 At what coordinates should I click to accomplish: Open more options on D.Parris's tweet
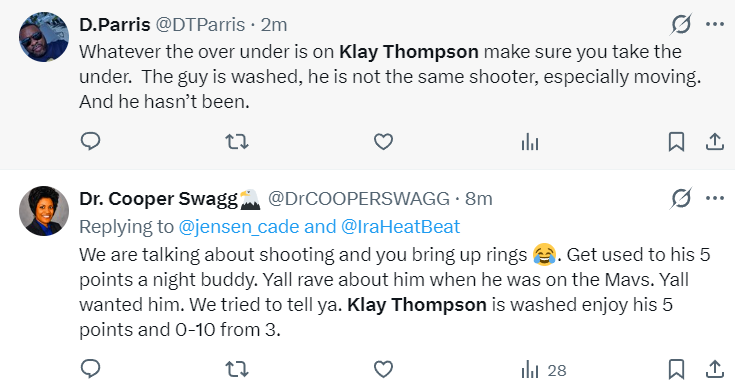coord(715,24)
